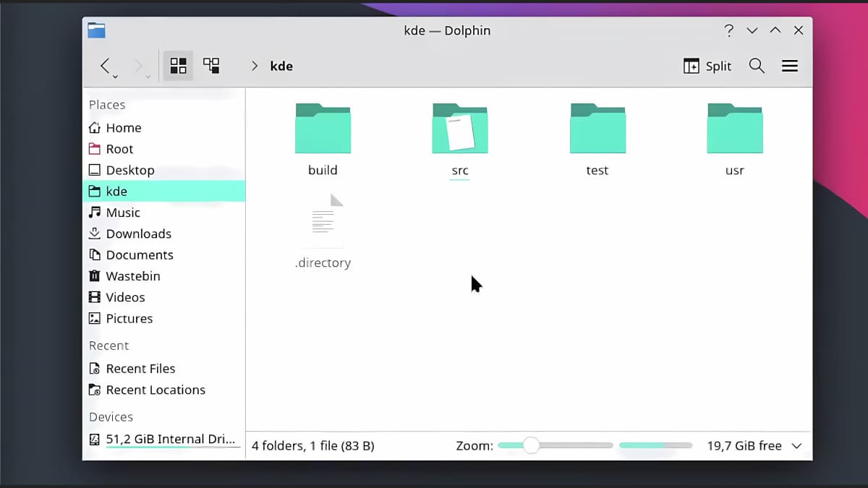Open the hamburger menu
Viewport: 868px width, 488px height.
click(x=790, y=66)
